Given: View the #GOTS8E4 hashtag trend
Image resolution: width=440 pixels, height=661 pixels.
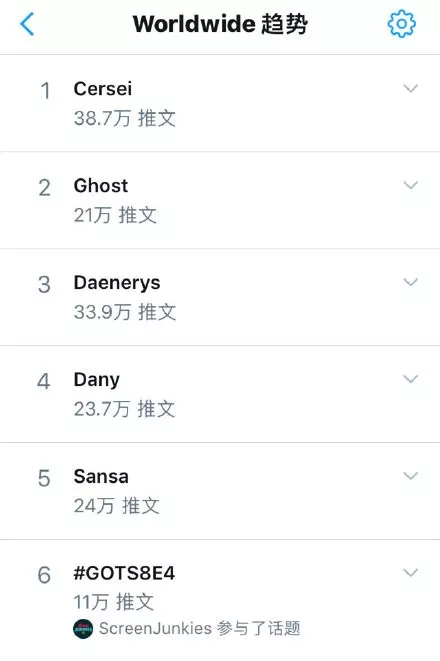Looking at the screenshot, I should 124,573.
